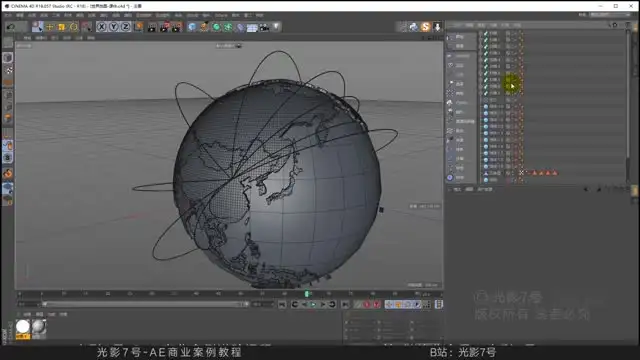This screenshot has width=640, height=360.
Task: Click the timeline preview range slider
Action: 146,304
